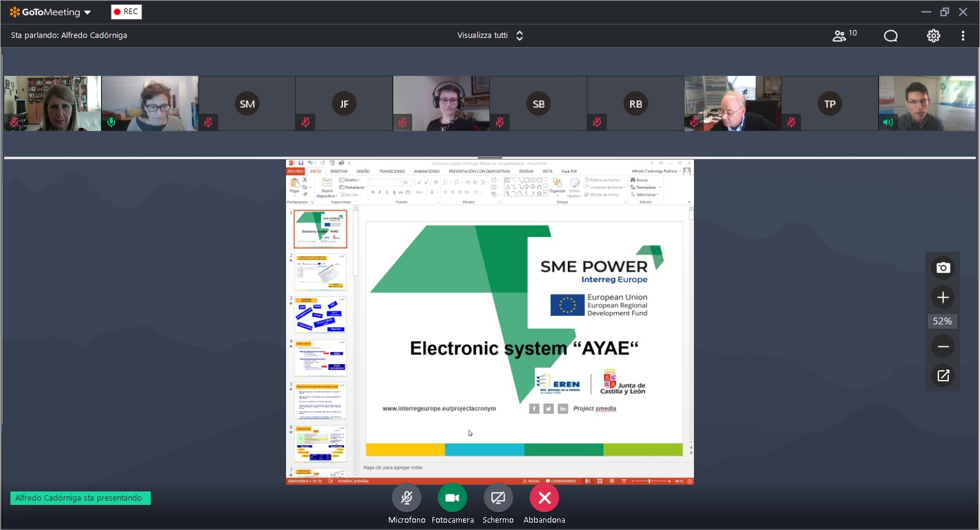Click the Twitter icon on the slide
Image resolution: width=980 pixels, height=530 pixels.
click(x=548, y=409)
